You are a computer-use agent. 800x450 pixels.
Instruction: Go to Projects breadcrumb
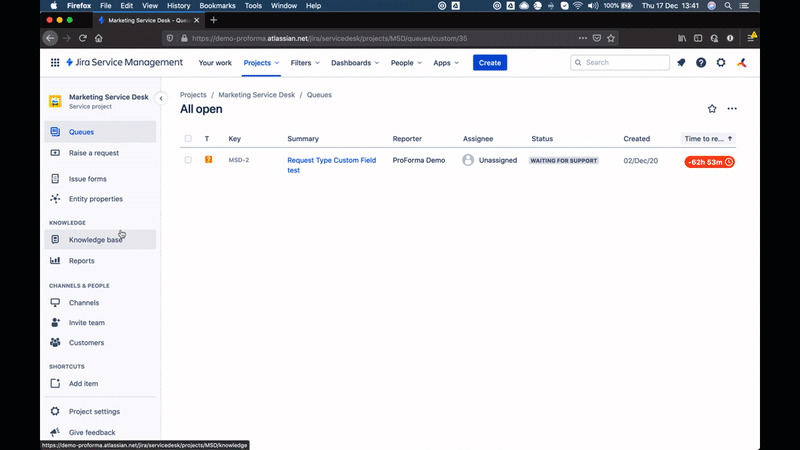point(193,95)
